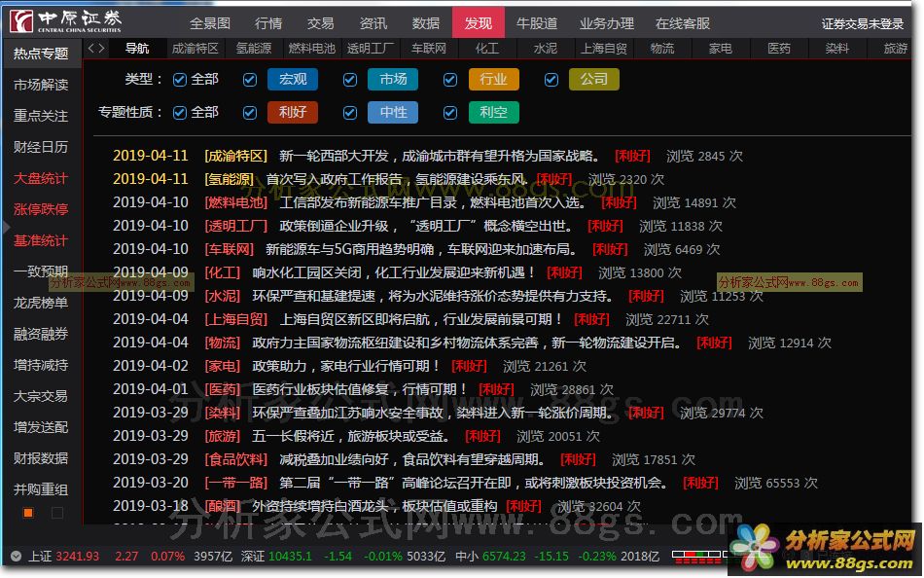The height and width of the screenshot is (578, 924).
Task: Open the 在线客服 menu
Action: [x=683, y=23]
